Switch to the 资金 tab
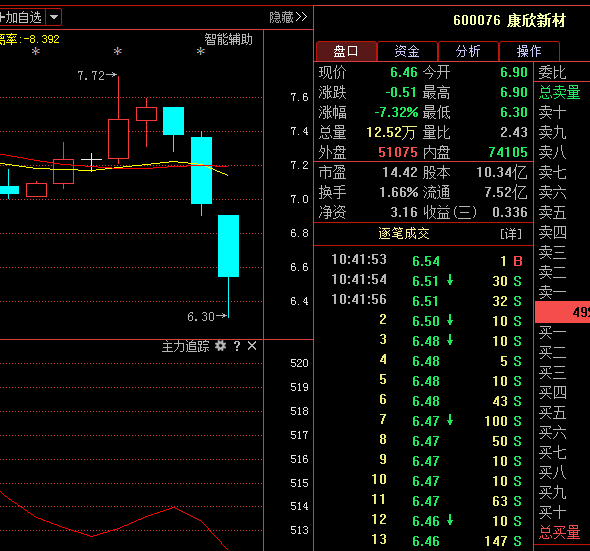 (407, 51)
